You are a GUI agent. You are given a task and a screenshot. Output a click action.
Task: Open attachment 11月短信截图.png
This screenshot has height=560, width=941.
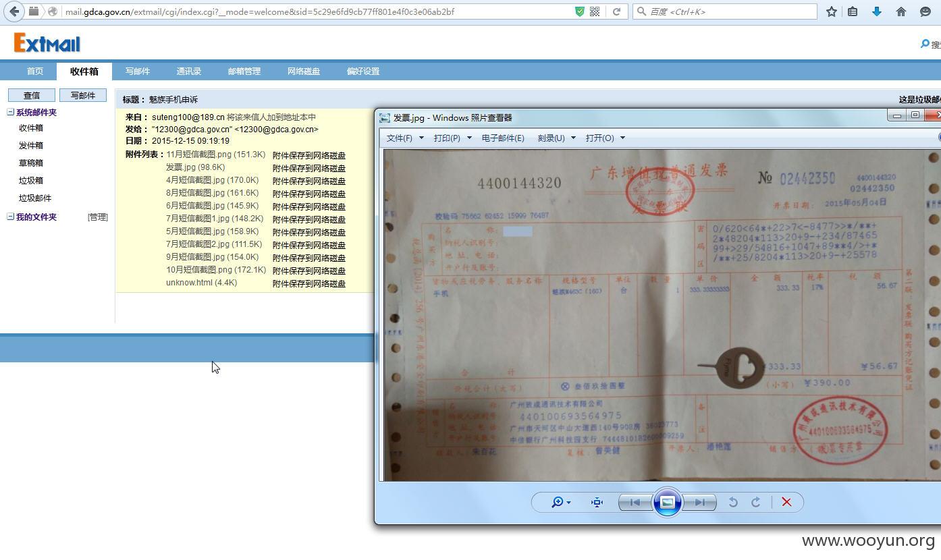tap(216, 155)
